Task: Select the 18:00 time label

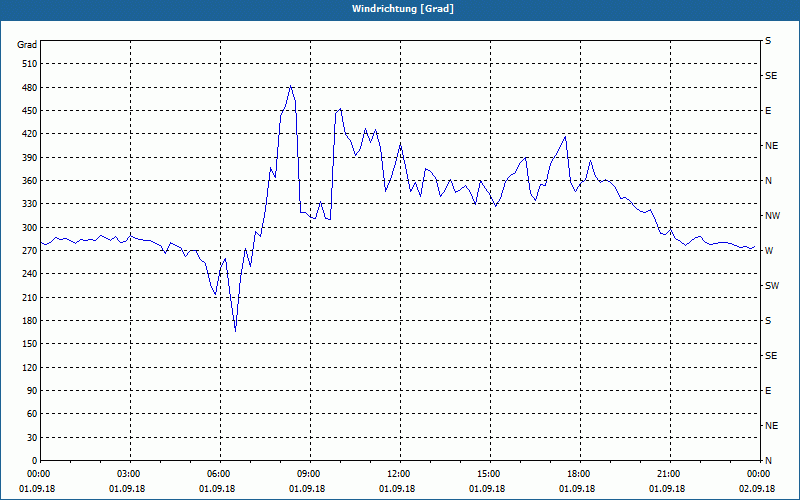Action: tap(580, 474)
